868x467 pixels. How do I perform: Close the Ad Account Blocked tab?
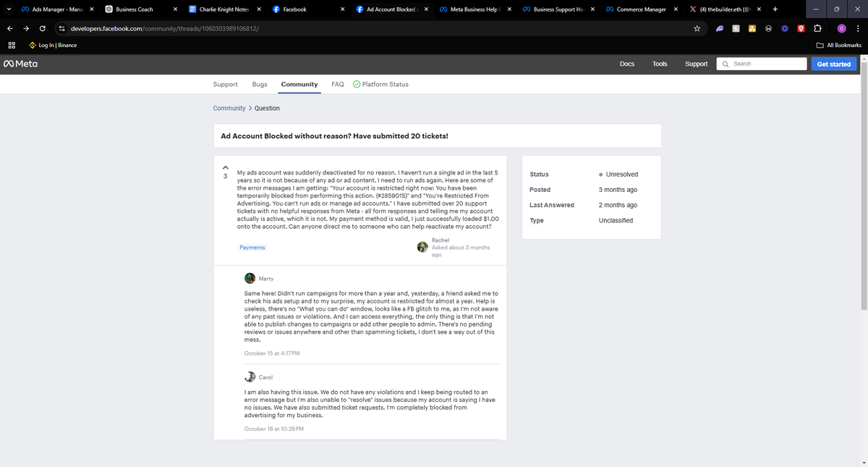point(425,9)
